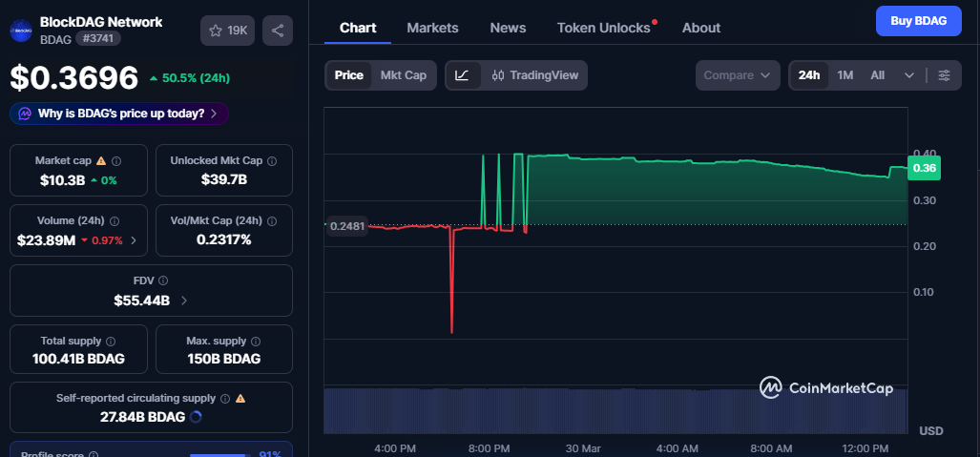
Task: Click Market cap info icon
Action: point(116,161)
